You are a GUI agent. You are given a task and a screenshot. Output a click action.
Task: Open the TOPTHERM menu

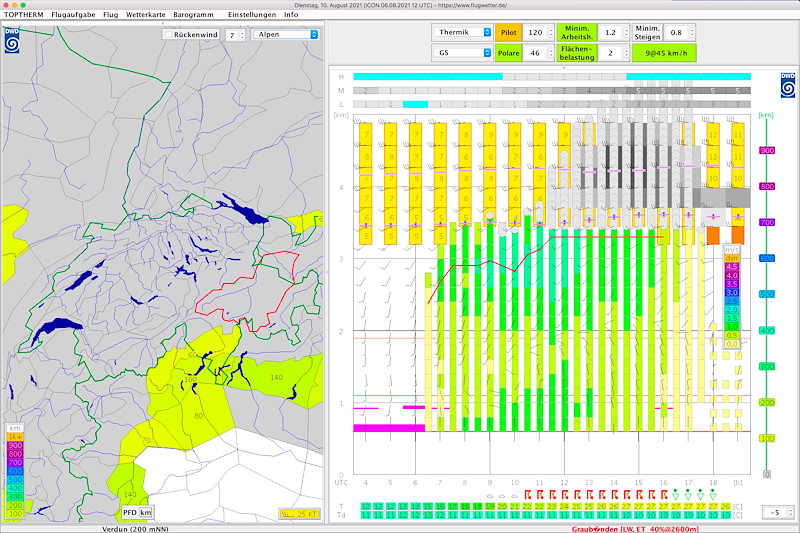pyautogui.click(x=23, y=15)
